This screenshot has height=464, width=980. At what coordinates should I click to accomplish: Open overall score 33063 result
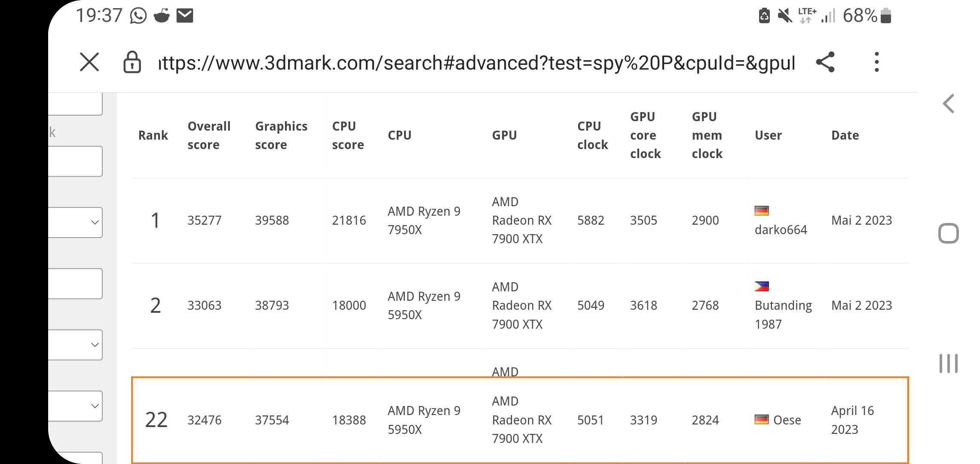[x=204, y=305]
